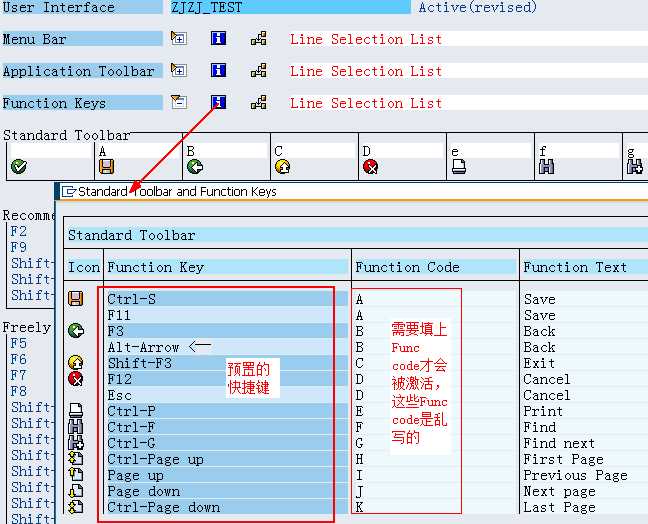Click the ZJZJ_TEST User Interface field
This screenshot has width=648, height=524.
click(x=290, y=7)
